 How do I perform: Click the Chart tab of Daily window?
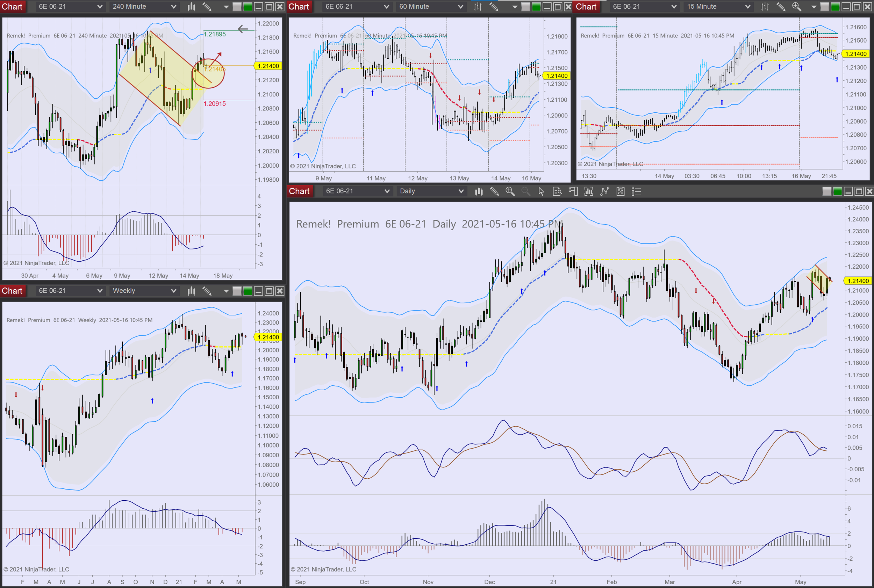[299, 191]
